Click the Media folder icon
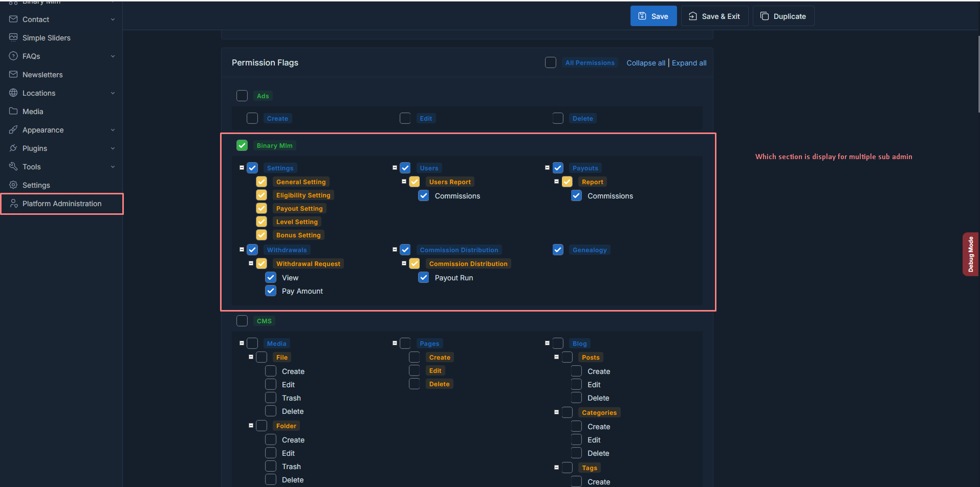This screenshot has height=487, width=980. (13, 111)
